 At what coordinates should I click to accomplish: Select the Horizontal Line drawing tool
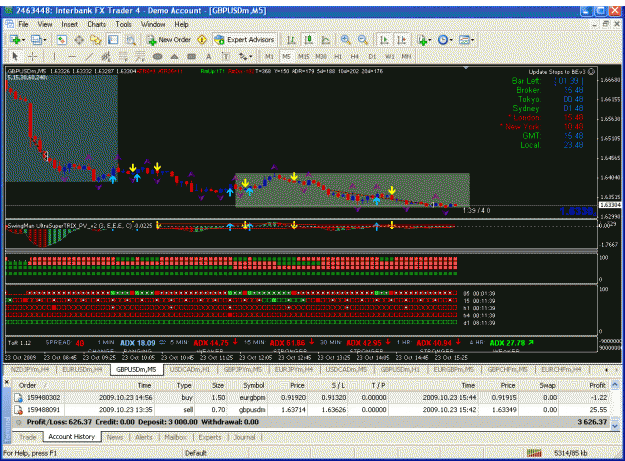[72, 57]
